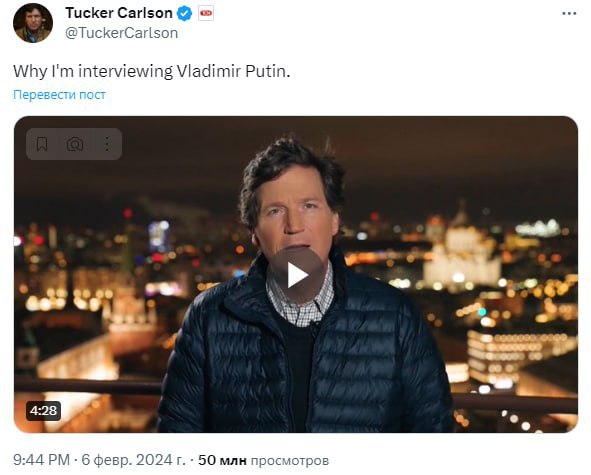Open the @TuckerCarlson handle link

[x=121, y=33]
